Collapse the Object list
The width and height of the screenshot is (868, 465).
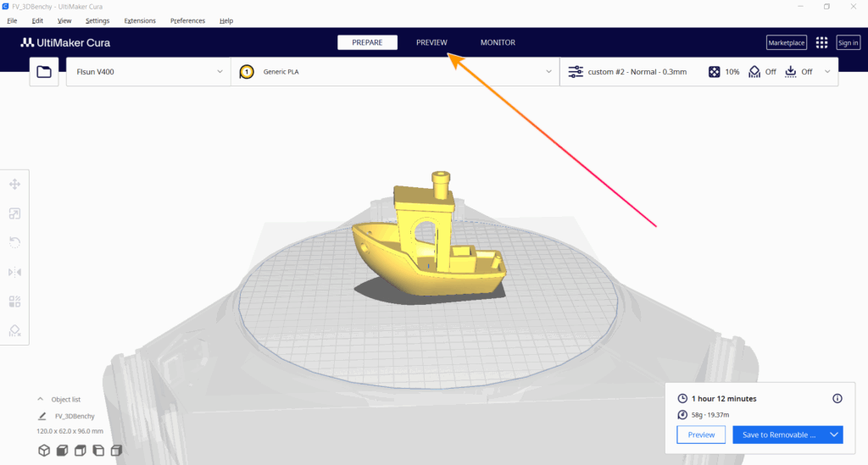click(41, 399)
